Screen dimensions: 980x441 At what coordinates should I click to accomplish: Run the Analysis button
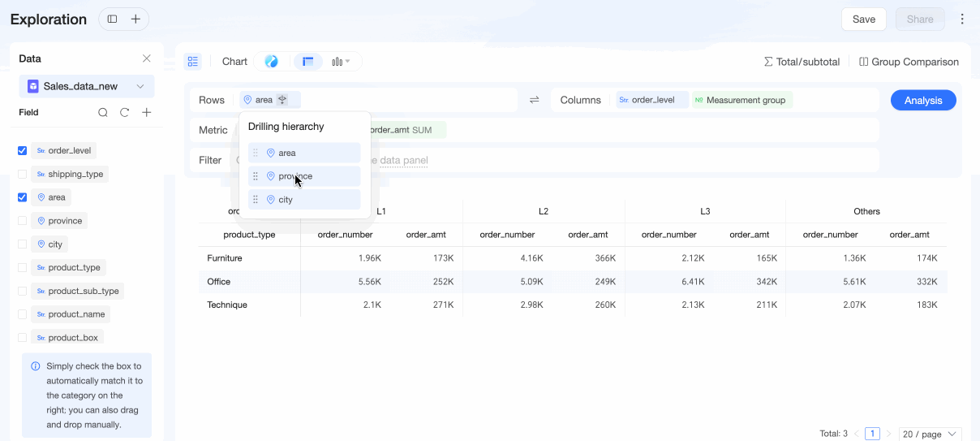click(923, 100)
